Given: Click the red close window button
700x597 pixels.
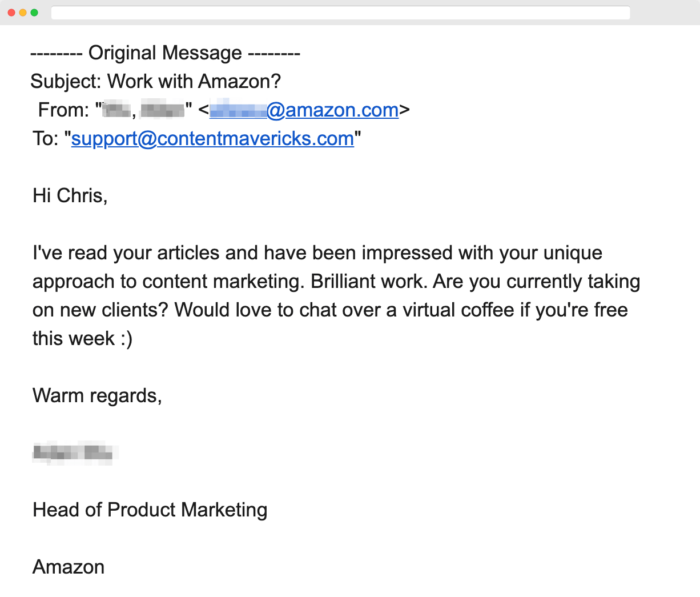Looking at the screenshot, I should (x=11, y=13).
